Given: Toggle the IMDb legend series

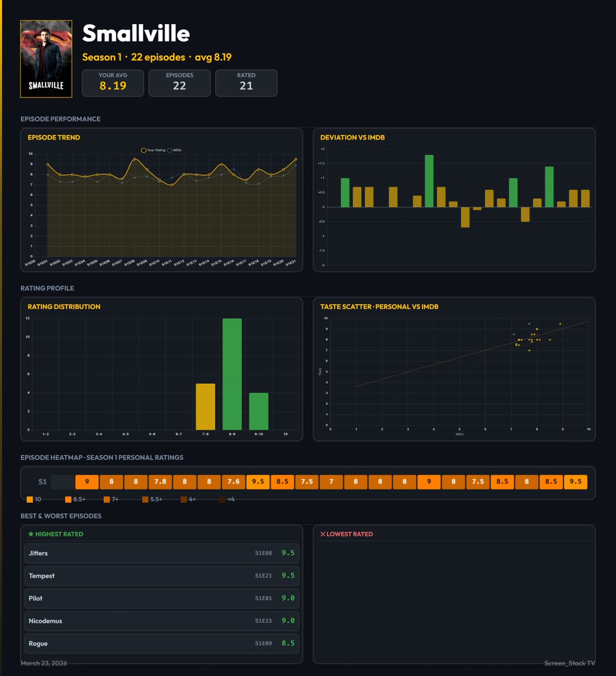Looking at the screenshot, I should coord(175,150).
